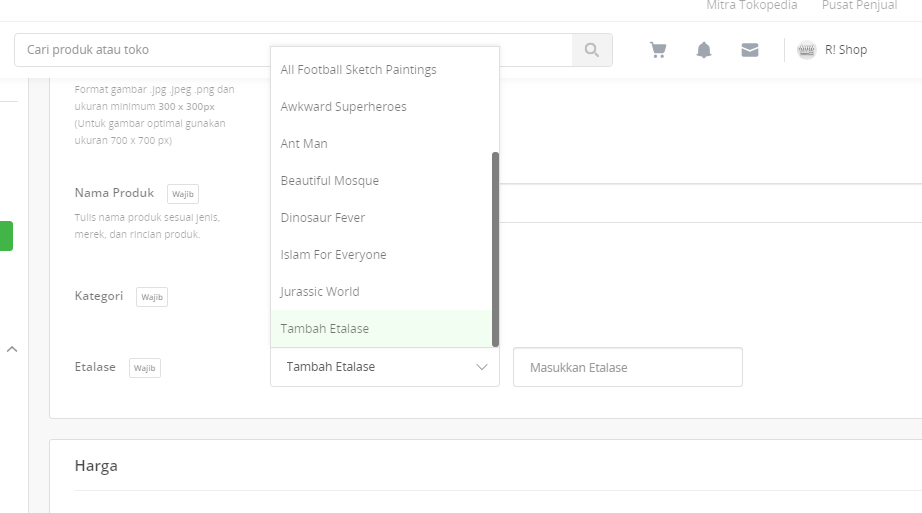Click the dropdown list scrollbar thumb
The width and height of the screenshot is (922, 513).
click(x=495, y=249)
